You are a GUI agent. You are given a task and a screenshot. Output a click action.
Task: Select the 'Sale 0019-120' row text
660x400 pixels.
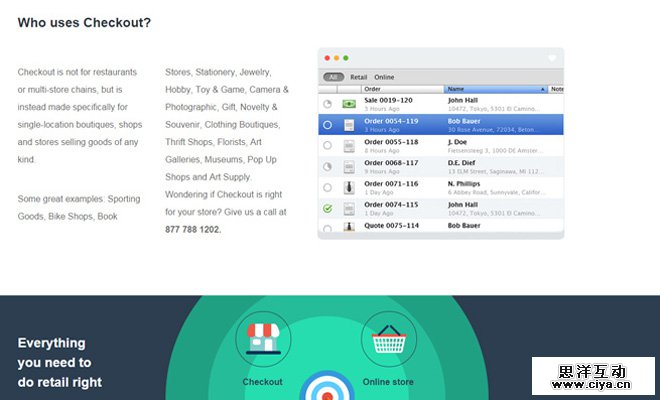[x=388, y=100]
